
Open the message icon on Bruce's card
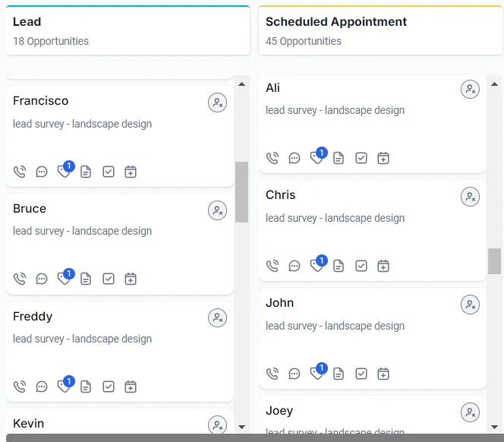coord(42,279)
